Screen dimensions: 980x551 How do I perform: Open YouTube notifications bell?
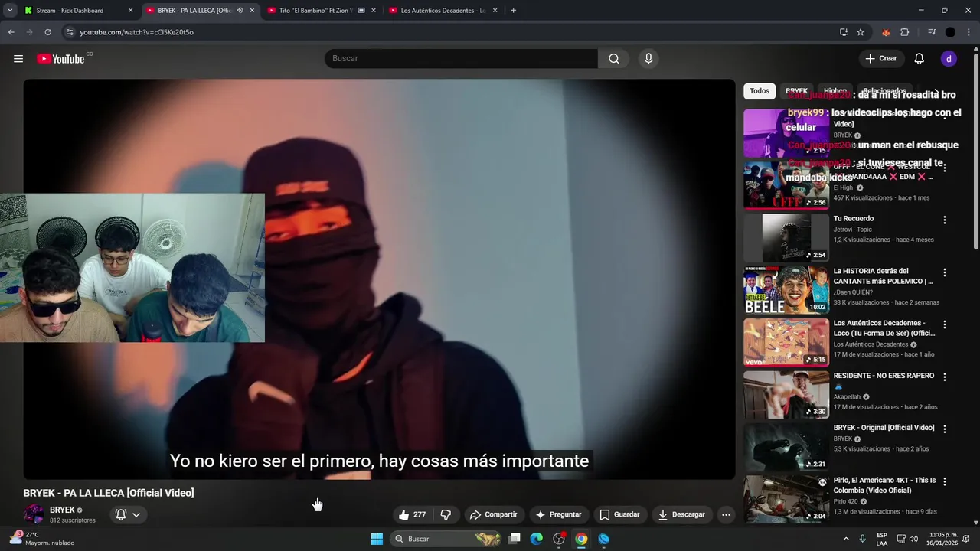coord(920,59)
